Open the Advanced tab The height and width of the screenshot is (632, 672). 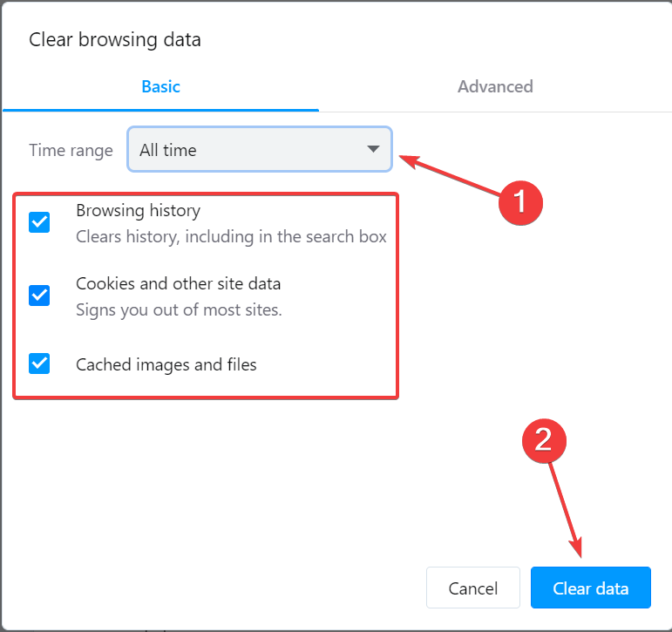point(495,86)
